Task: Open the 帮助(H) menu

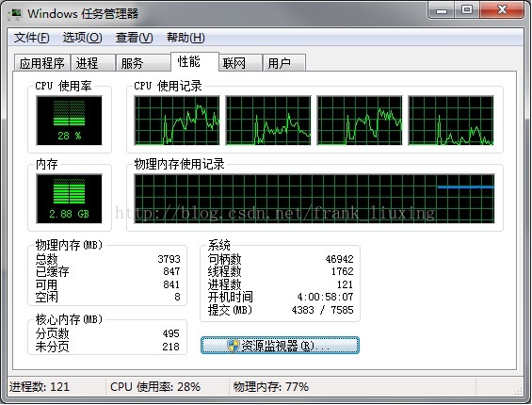Action: (185, 38)
